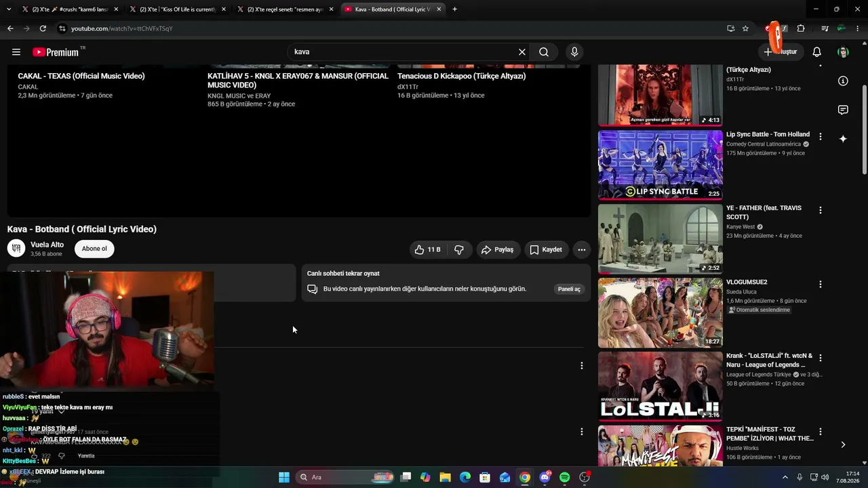Open YE - FATHER video thumbnail
This screenshot has height=488, width=868.
pyautogui.click(x=660, y=239)
